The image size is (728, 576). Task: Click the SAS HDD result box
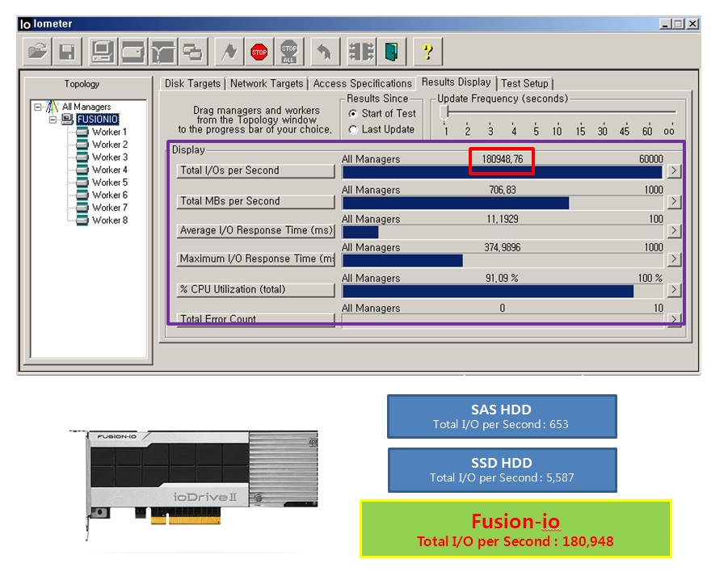coord(502,416)
